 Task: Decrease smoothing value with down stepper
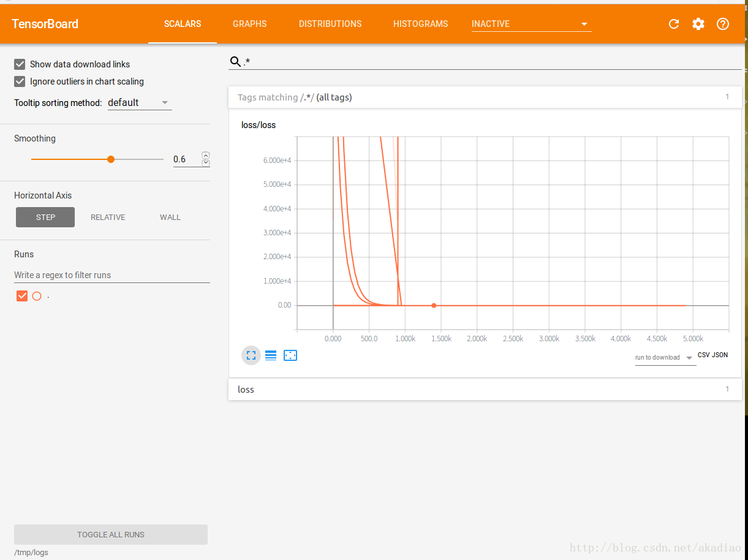[x=206, y=163]
